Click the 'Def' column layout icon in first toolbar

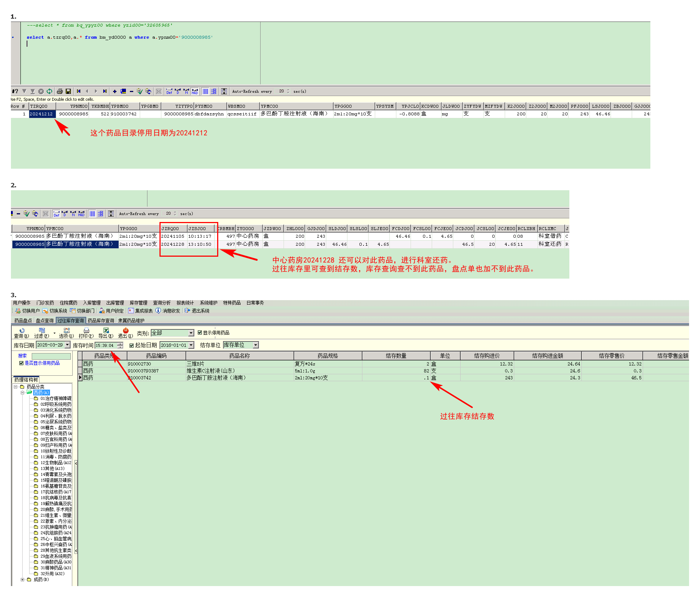169,91
